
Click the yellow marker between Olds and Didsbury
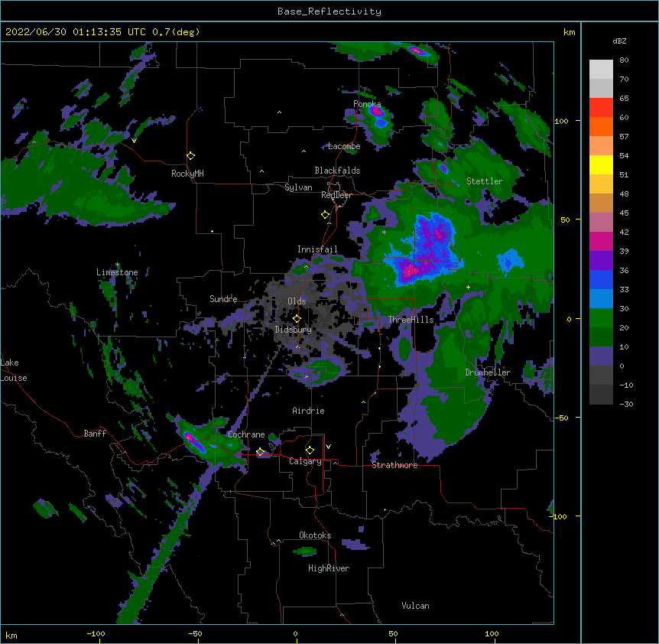(x=297, y=318)
